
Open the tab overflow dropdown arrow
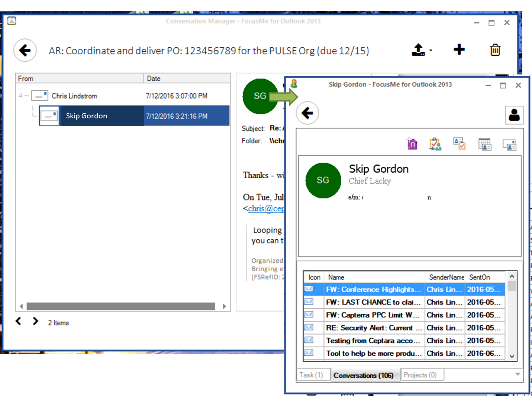[x=518, y=374]
